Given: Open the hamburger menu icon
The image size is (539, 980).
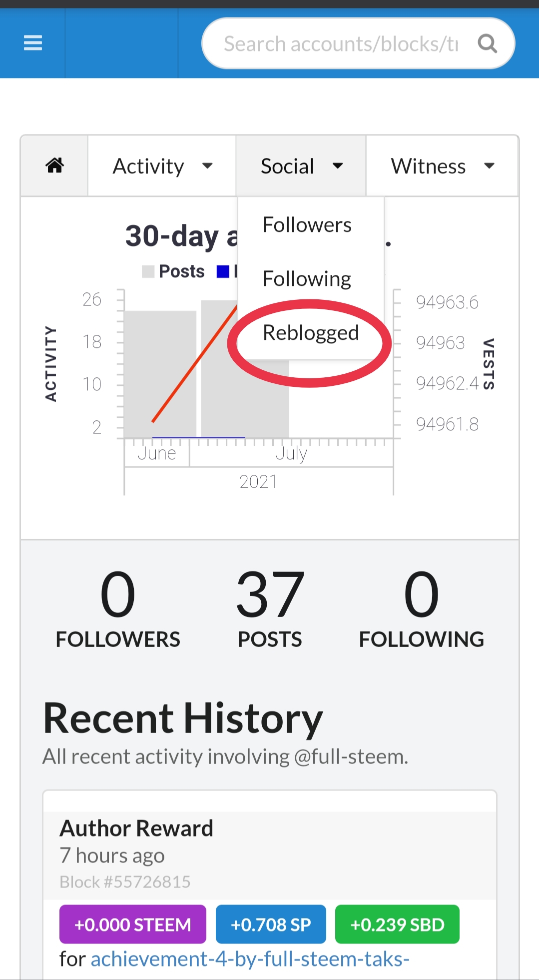Looking at the screenshot, I should click(x=33, y=43).
